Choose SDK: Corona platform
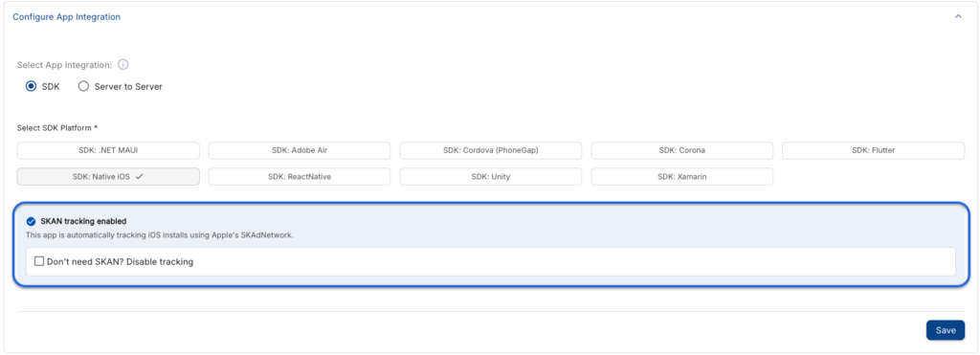The width and height of the screenshot is (980, 355). 681,150
